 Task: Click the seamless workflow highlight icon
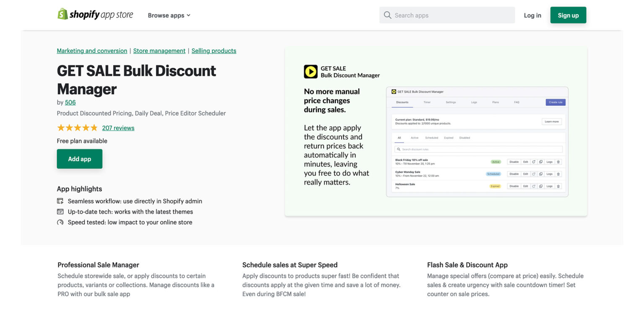[x=60, y=201]
